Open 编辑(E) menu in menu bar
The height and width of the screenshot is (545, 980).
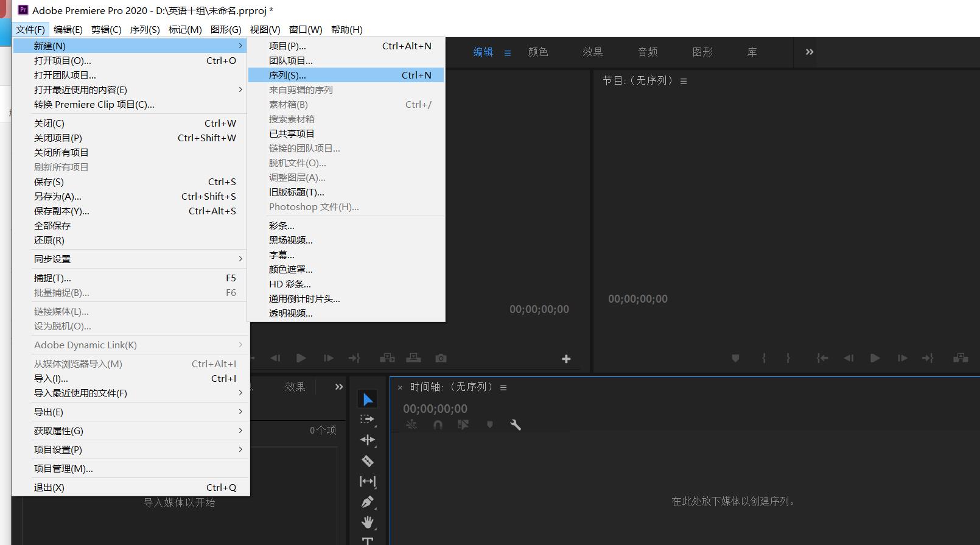68,29
